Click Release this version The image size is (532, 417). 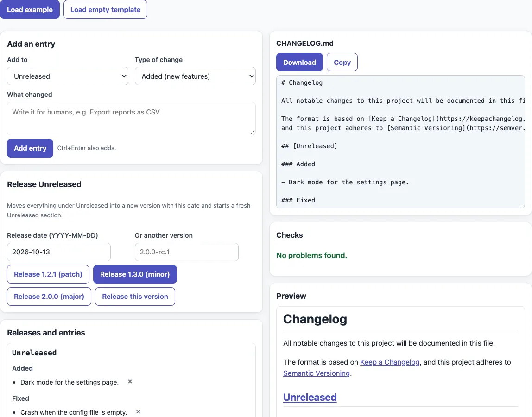pyautogui.click(x=135, y=297)
